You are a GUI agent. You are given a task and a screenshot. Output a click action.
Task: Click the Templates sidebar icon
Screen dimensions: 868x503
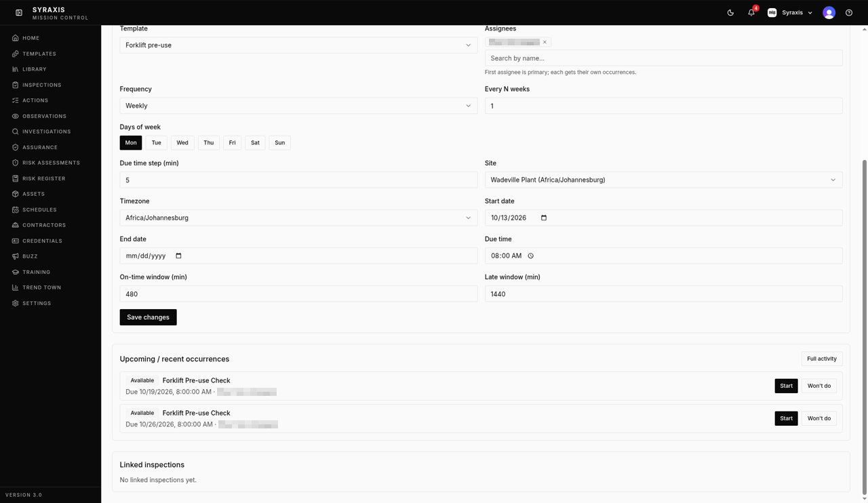(15, 54)
